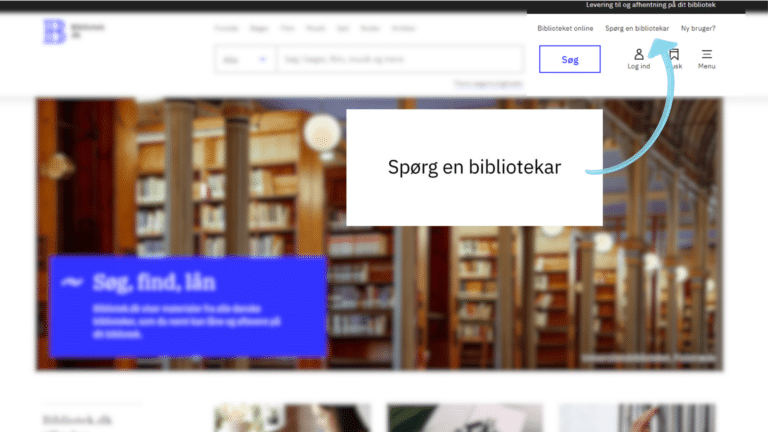Click the Spørg en bibliotekar header link
This screenshot has height=432, width=768.
(x=637, y=28)
